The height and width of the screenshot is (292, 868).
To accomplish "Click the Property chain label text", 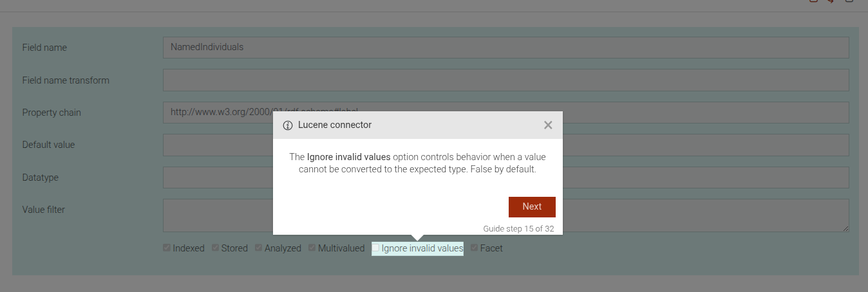I will point(52,113).
